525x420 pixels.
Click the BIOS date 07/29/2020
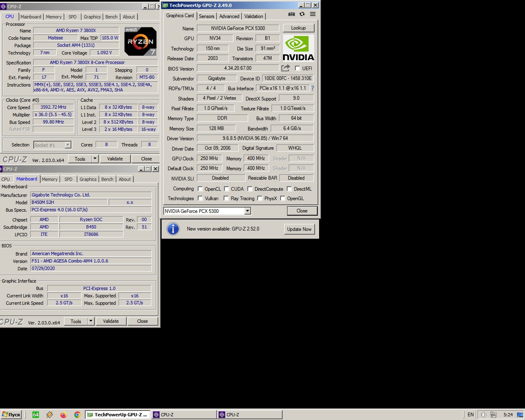91,268
